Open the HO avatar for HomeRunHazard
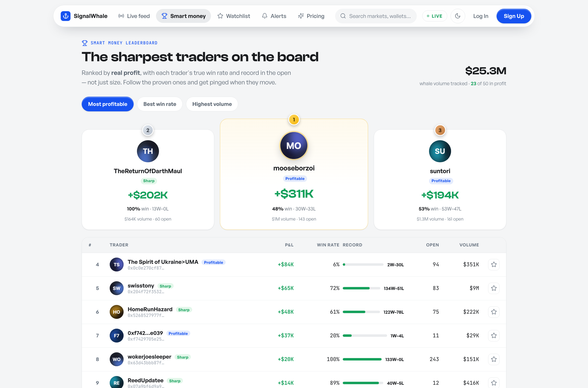 [117, 312]
